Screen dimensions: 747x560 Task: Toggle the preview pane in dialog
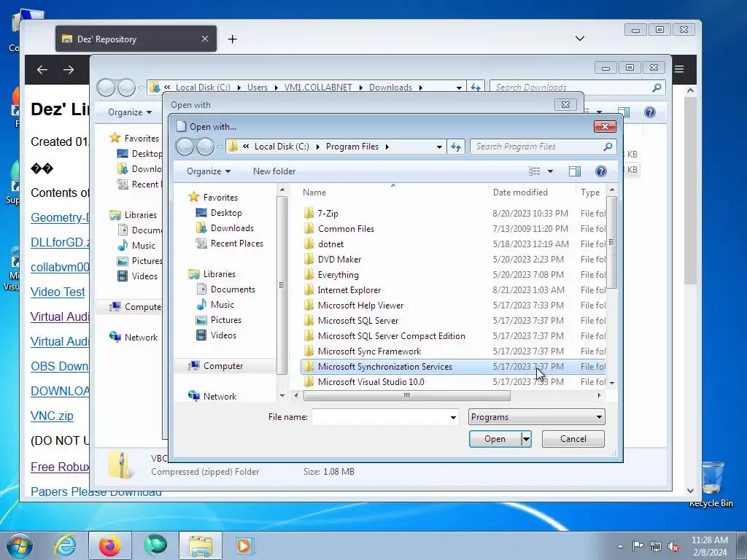(575, 171)
